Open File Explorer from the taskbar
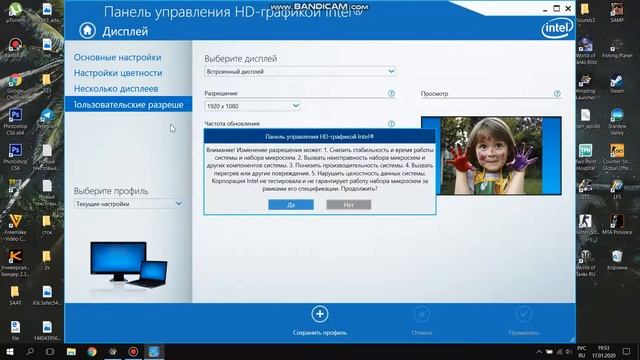The width and height of the screenshot is (640, 360). [71, 351]
